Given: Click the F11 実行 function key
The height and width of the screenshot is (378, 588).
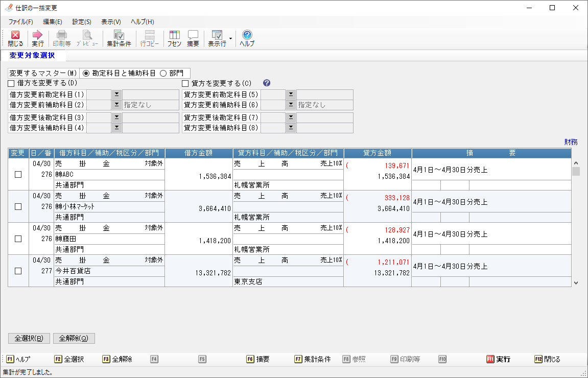Looking at the screenshot, I should 499,359.
